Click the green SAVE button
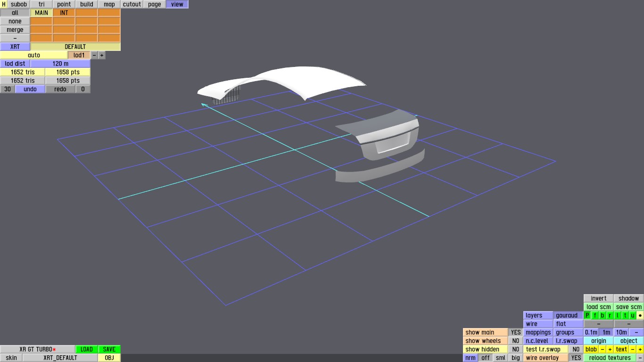 tap(109, 349)
